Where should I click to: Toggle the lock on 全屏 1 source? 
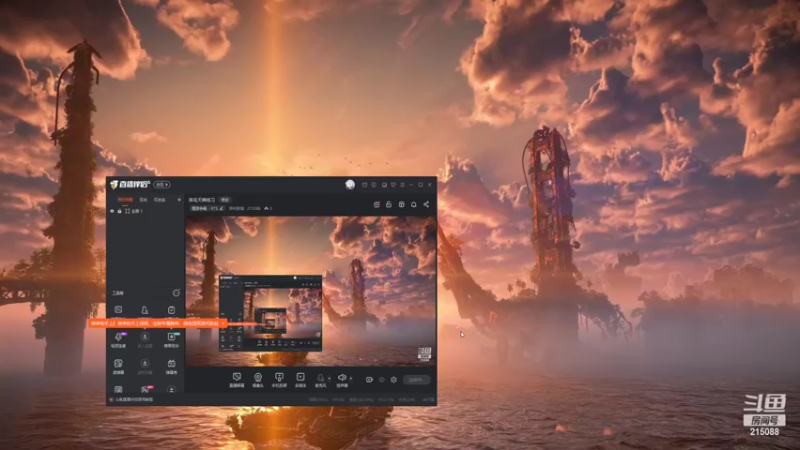(x=119, y=211)
